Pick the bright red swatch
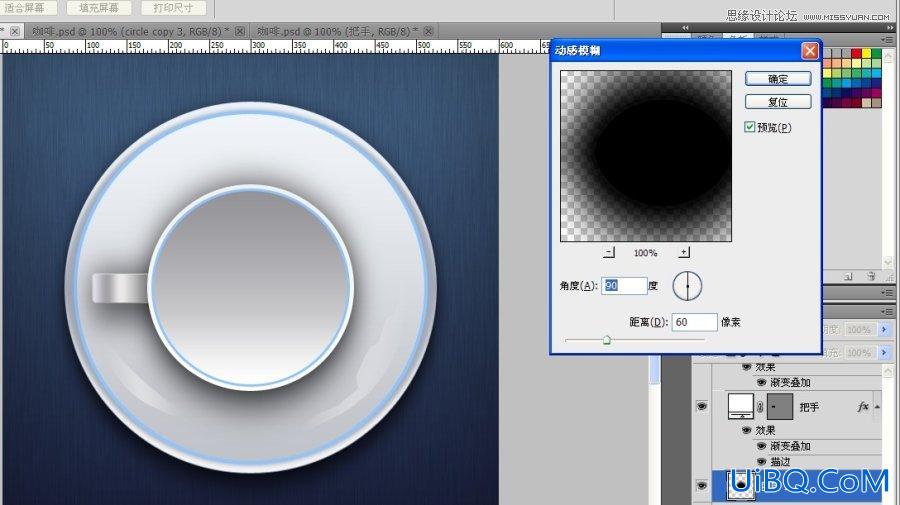The height and width of the screenshot is (505, 900). point(856,53)
